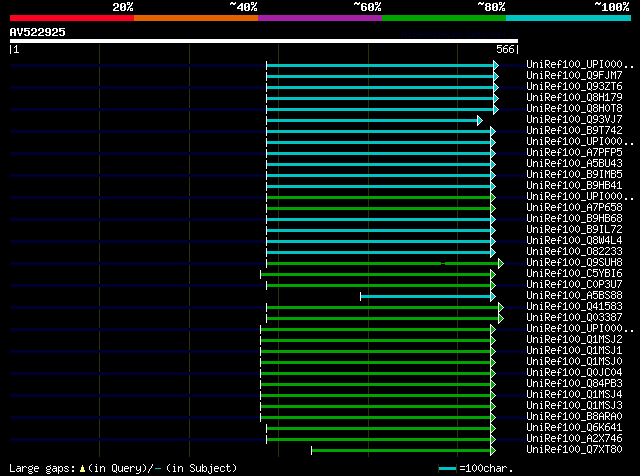
Task: Select label UniRef100_A2X746
Action: (x=574, y=439)
